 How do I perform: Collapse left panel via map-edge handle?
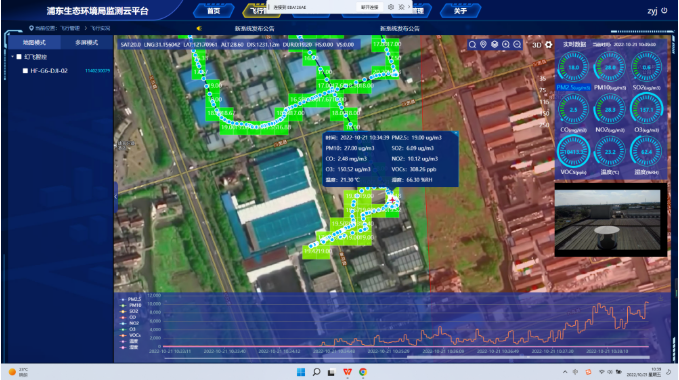coord(116,196)
